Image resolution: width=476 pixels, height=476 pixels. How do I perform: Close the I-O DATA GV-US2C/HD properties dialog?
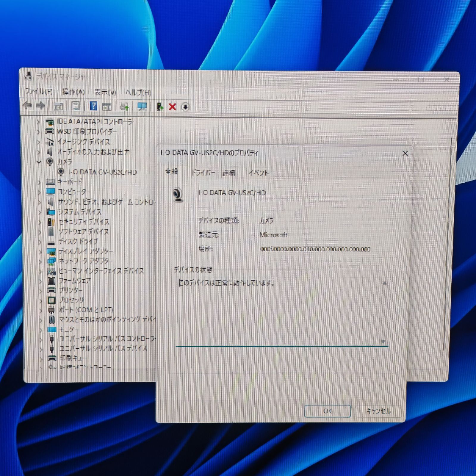(x=405, y=154)
